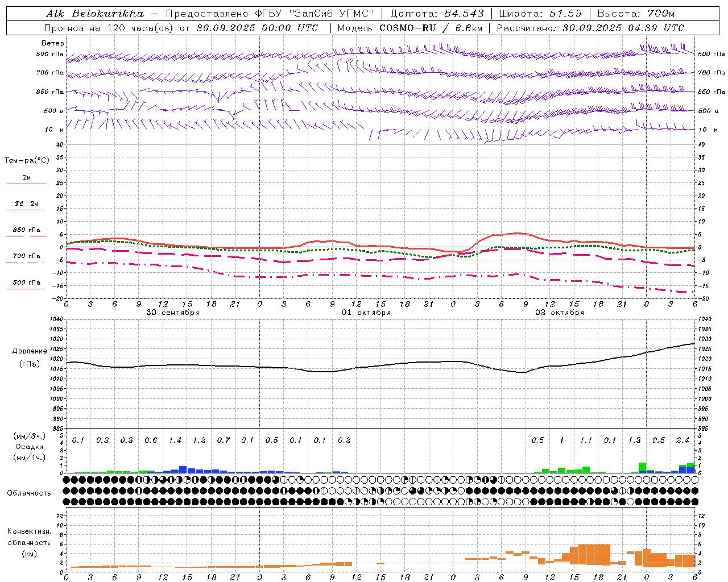Viewport: 728px width, 582px height.
Task: Click 'Рассчитано: 30.09.2025 04:39 UTC' timestamp
Action: pyautogui.click(x=590, y=28)
